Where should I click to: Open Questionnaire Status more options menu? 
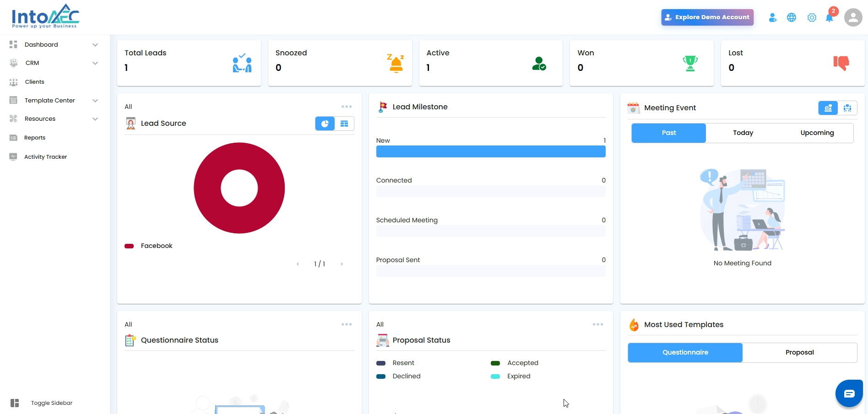pyautogui.click(x=347, y=324)
